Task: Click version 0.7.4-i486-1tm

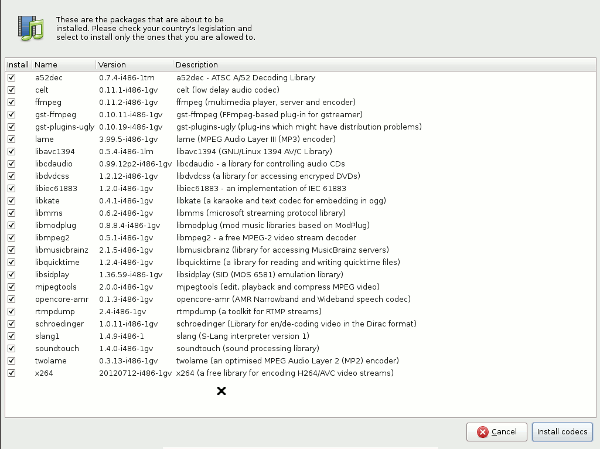Action: (x=127, y=78)
